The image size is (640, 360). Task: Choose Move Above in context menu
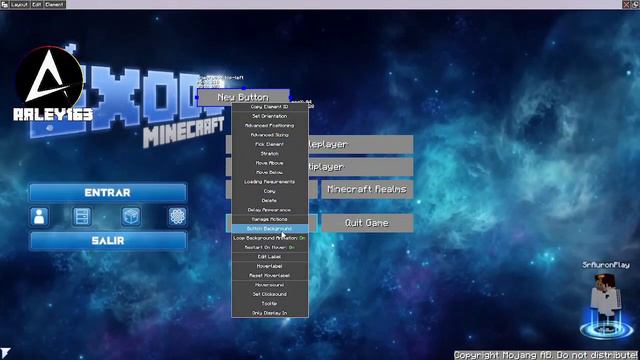270,163
